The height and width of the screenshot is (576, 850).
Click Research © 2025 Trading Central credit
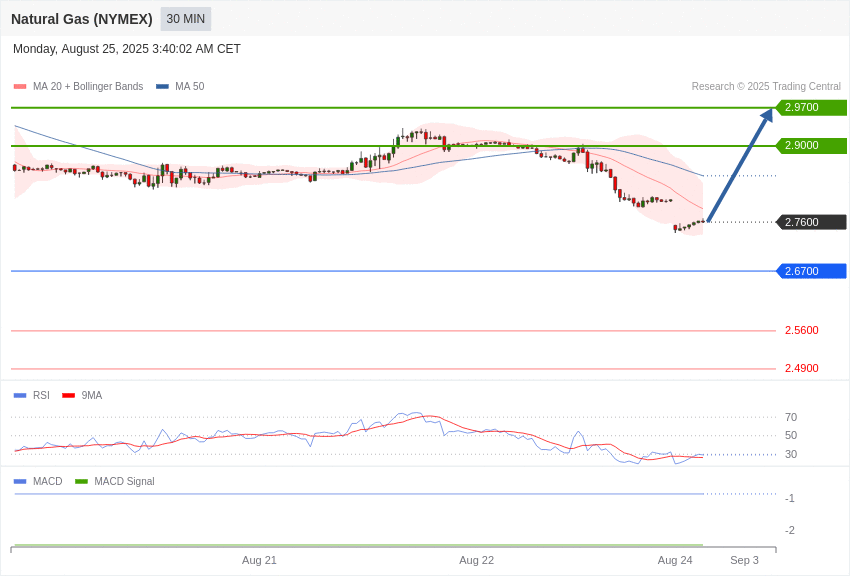pyautogui.click(x=766, y=86)
